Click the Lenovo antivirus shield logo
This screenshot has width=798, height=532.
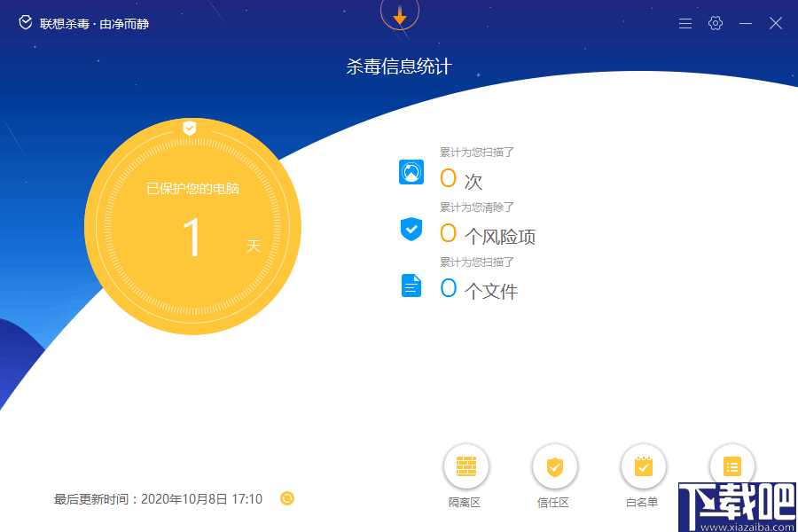[x=24, y=23]
